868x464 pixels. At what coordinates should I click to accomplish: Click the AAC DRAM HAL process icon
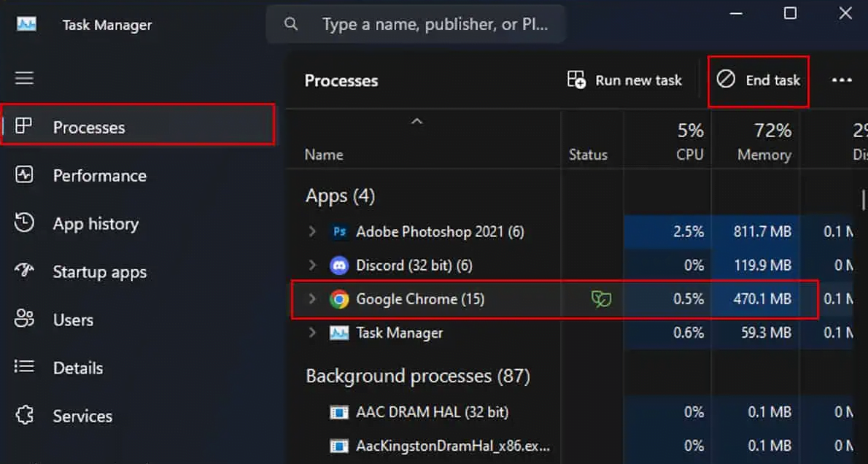339,412
